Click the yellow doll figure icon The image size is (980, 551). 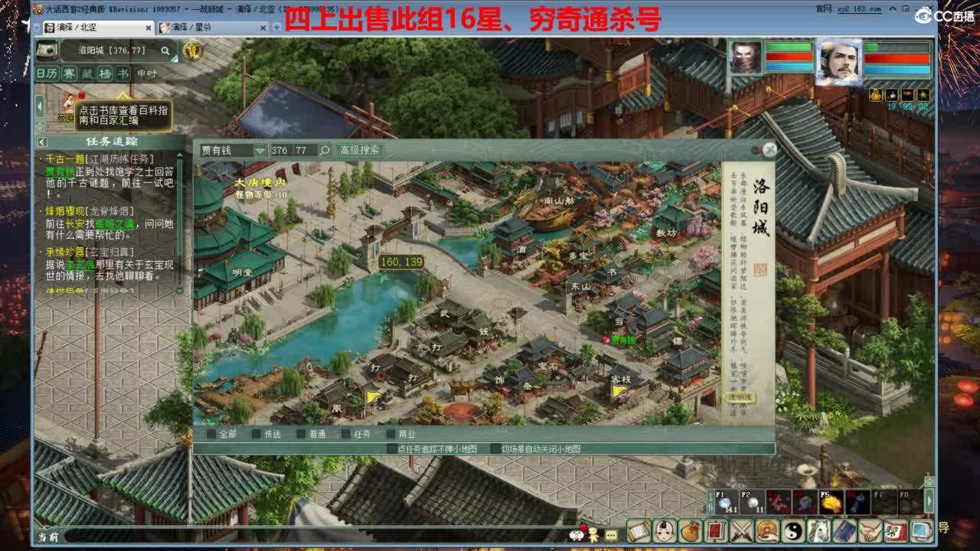pyautogui.click(x=593, y=534)
